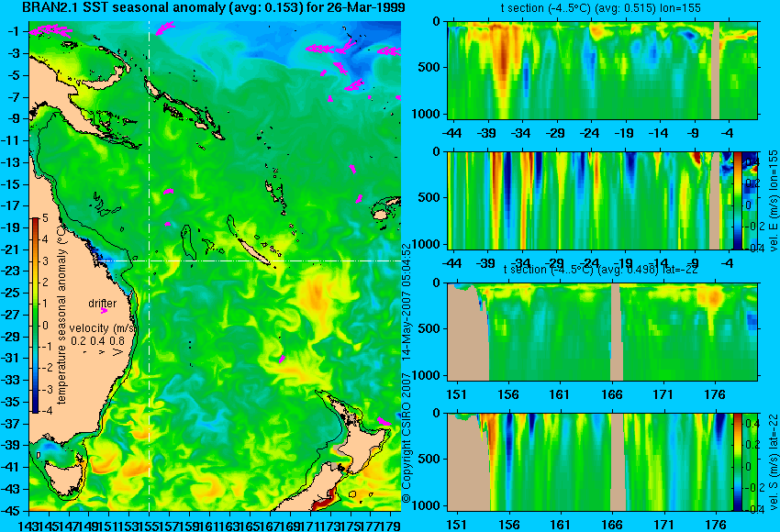Click the '-23' latitude label on the map axis

[x=10, y=271]
